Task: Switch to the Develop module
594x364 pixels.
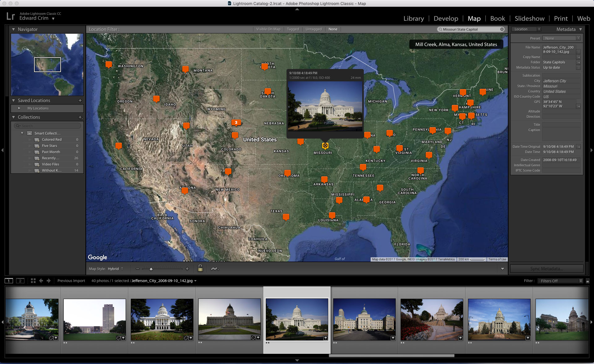Action: click(446, 19)
